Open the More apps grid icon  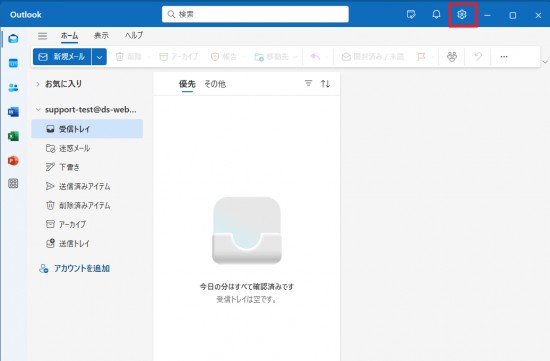[13, 183]
